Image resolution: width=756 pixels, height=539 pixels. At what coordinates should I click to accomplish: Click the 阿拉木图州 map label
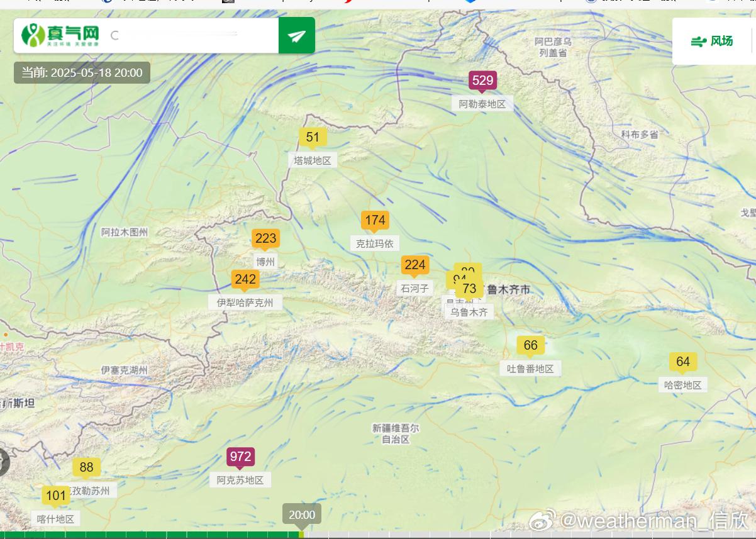pyautogui.click(x=125, y=232)
